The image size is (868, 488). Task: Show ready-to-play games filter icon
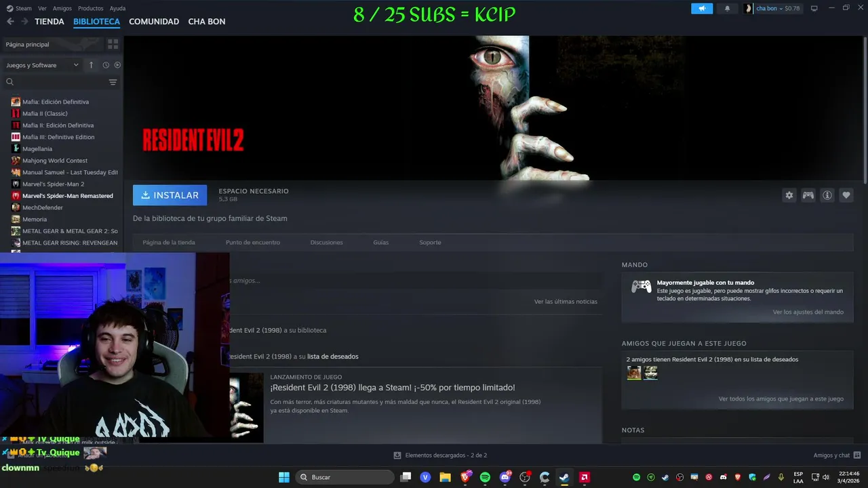117,65
